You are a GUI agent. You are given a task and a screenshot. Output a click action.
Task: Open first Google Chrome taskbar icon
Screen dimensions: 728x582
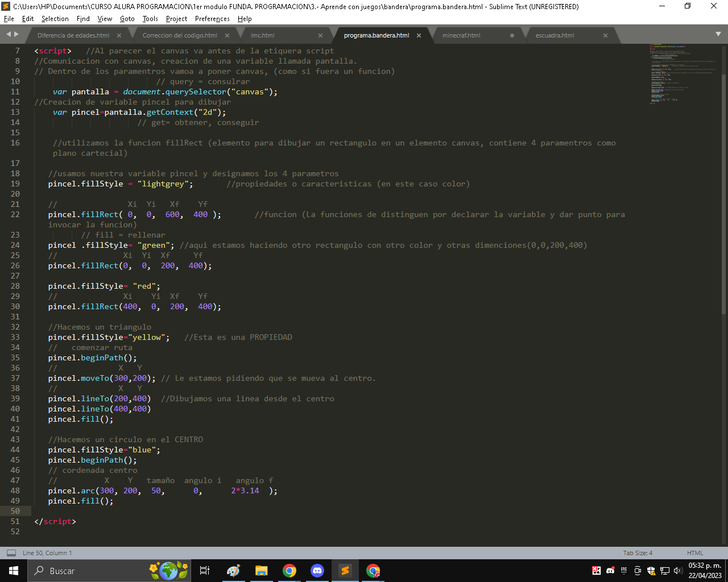point(289,571)
